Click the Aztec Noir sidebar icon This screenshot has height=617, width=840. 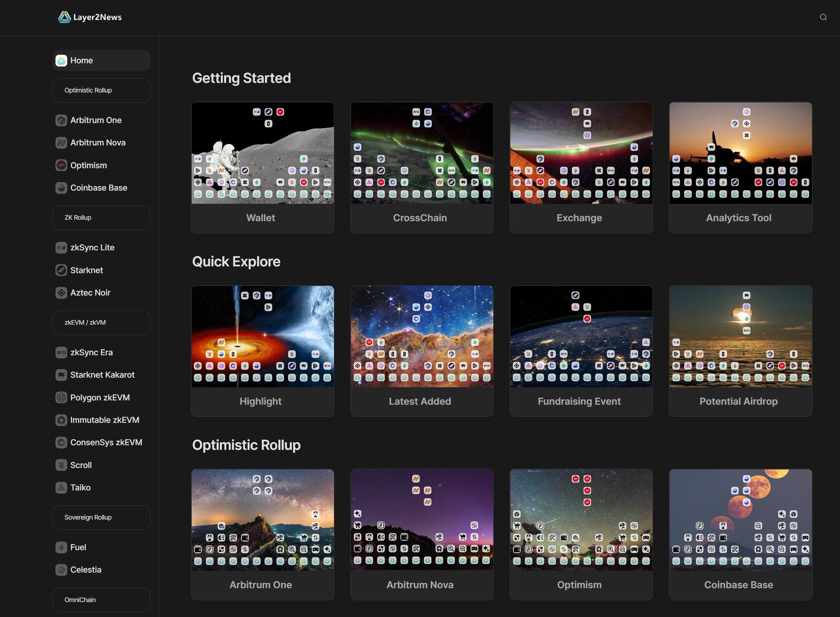tap(61, 293)
